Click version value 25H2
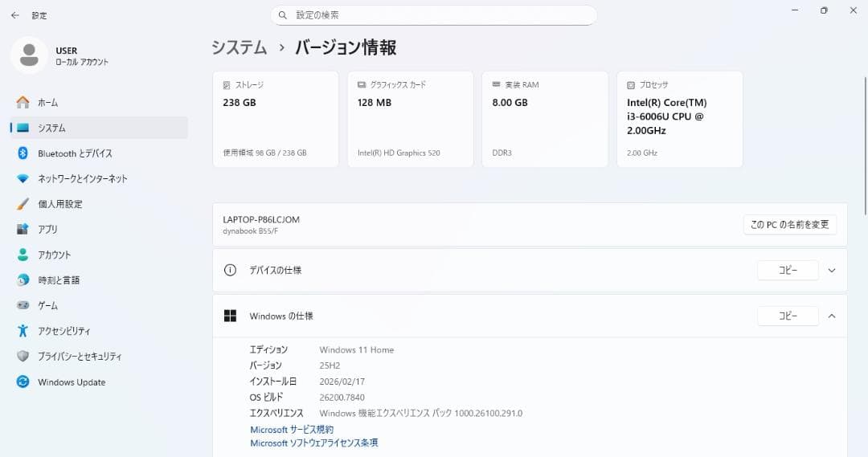Image resolution: width=868 pixels, height=457 pixels. coord(330,365)
